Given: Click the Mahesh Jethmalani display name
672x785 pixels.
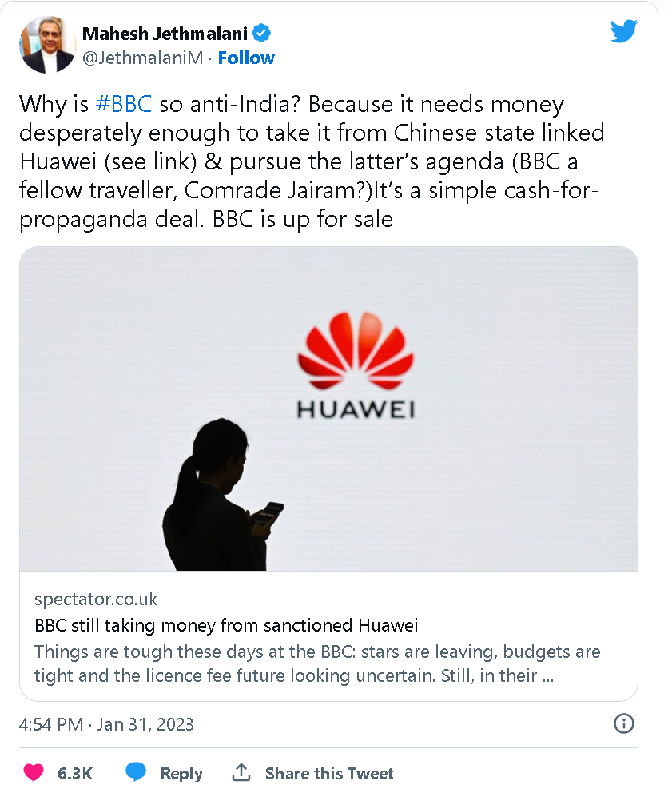Looking at the screenshot, I should point(165,34).
